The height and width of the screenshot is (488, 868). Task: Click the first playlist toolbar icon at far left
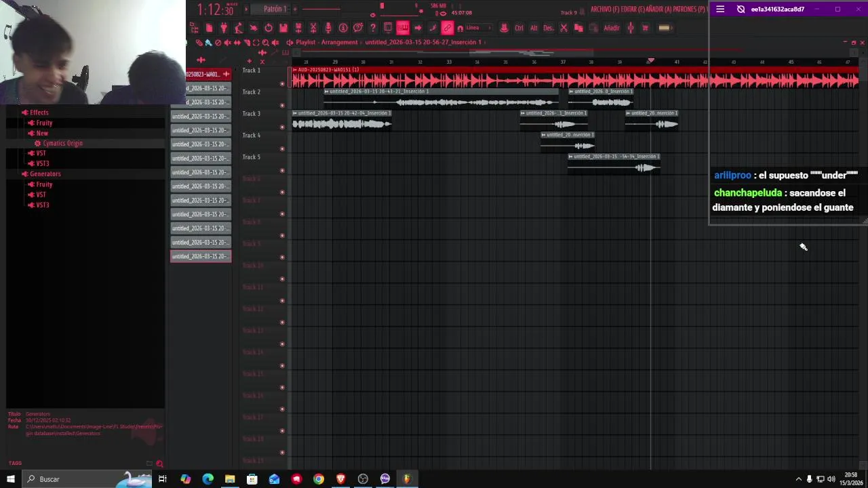pyautogui.click(x=194, y=28)
